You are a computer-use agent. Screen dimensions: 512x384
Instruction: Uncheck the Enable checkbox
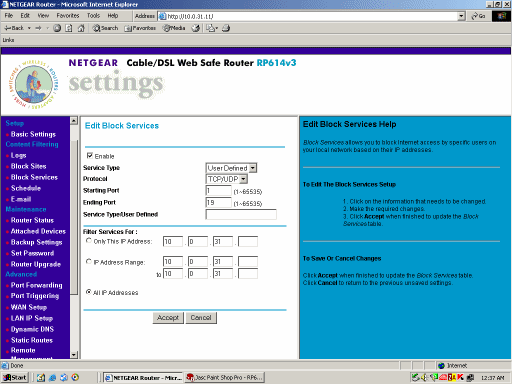[x=89, y=155]
